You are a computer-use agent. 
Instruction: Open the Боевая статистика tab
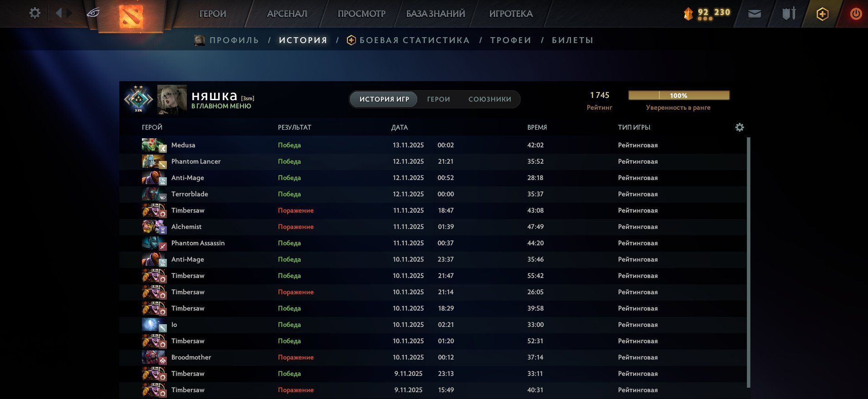[414, 40]
